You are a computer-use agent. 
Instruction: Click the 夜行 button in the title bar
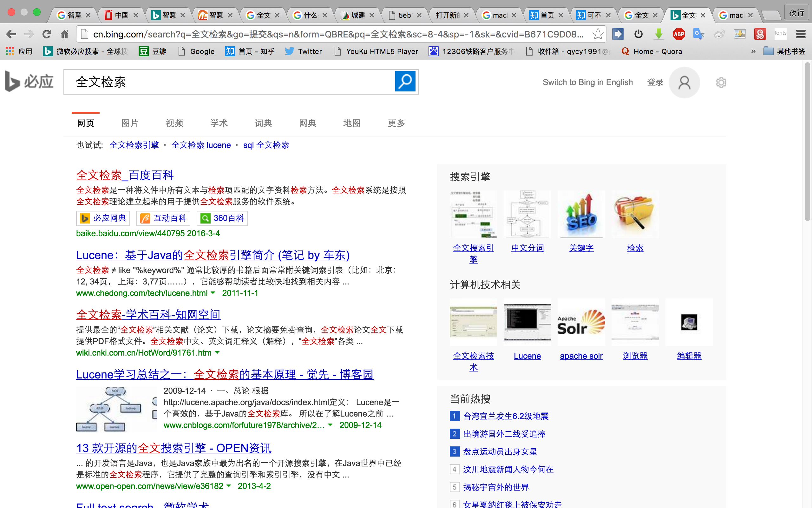[796, 13]
